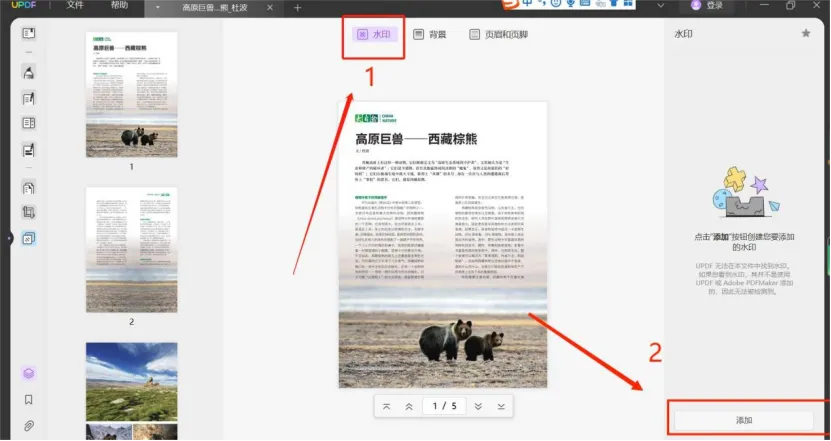831x441 pixels.
Task: Click the 添加 (Add) watermark button
Action: tap(743, 420)
